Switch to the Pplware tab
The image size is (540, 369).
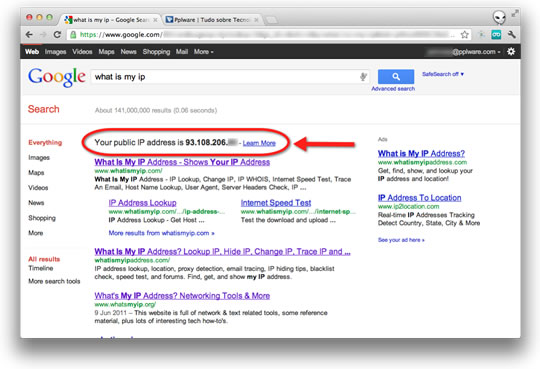point(212,20)
